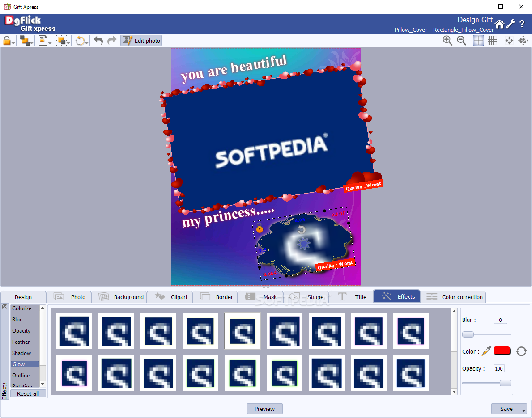Select Colorize in effects list
Image resolution: width=532 pixels, height=418 pixels.
22,308
